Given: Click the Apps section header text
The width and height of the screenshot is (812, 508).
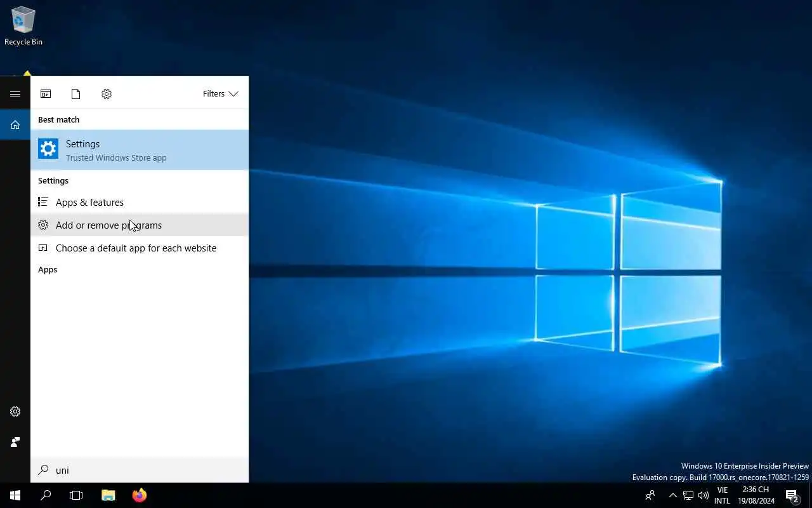Looking at the screenshot, I should pyautogui.click(x=48, y=269).
